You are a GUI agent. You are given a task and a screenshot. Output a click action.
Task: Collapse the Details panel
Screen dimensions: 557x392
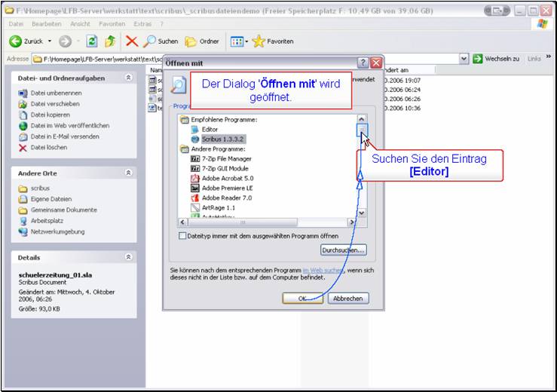[x=128, y=257]
